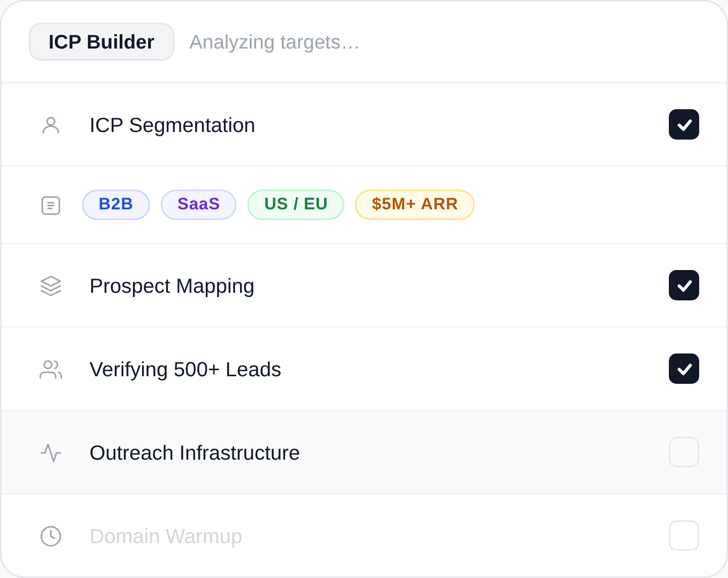Select the B2B tag
This screenshot has width=728, height=578.
pos(116,204)
